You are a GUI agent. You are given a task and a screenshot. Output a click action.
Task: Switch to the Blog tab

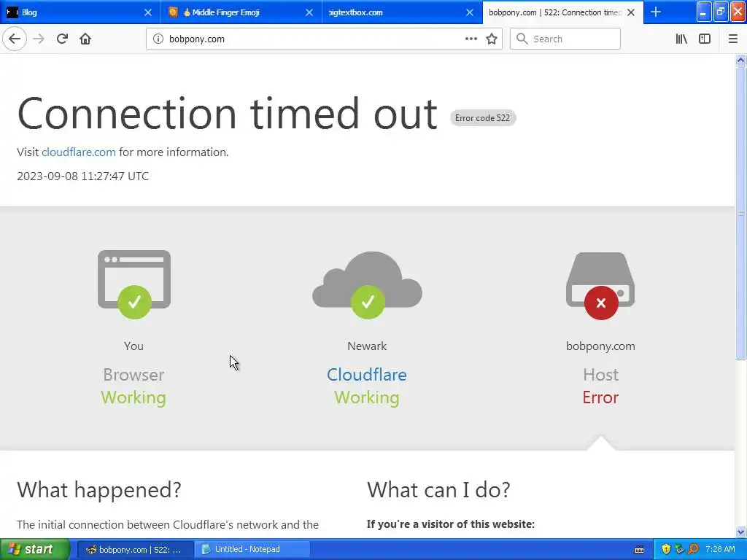(x=80, y=12)
